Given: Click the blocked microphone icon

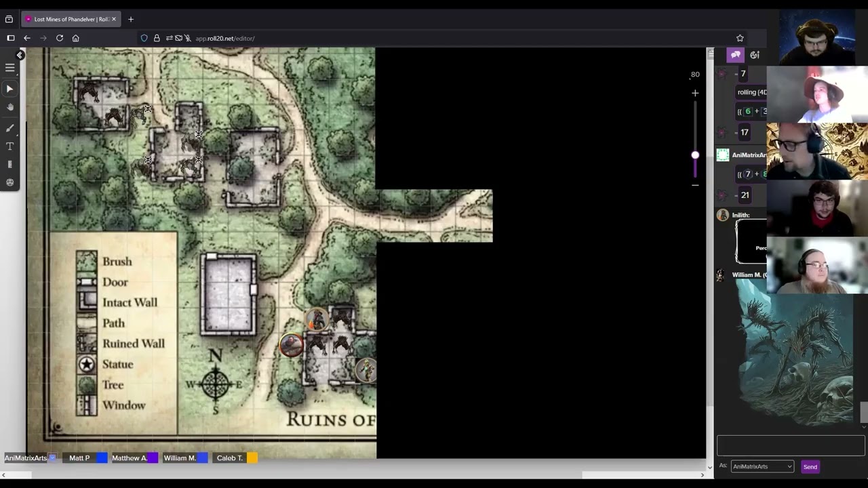Looking at the screenshot, I should click(x=188, y=38).
